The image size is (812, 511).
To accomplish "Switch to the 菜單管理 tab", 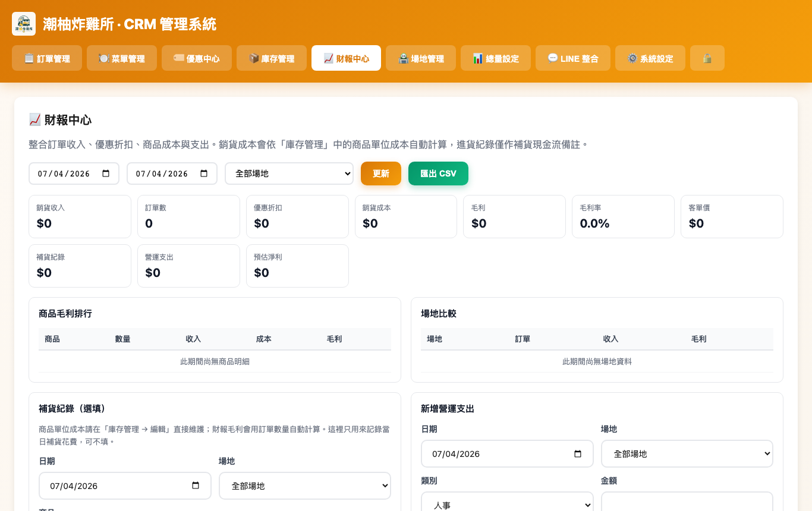I will [x=122, y=58].
